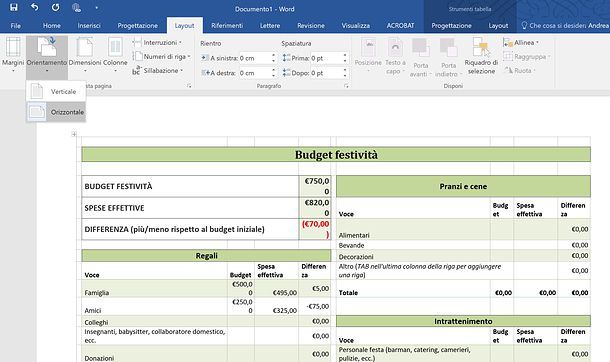Click the 'Totale' row label
The height and width of the screenshot is (362, 610).
pyautogui.click(x=348, y=292)
